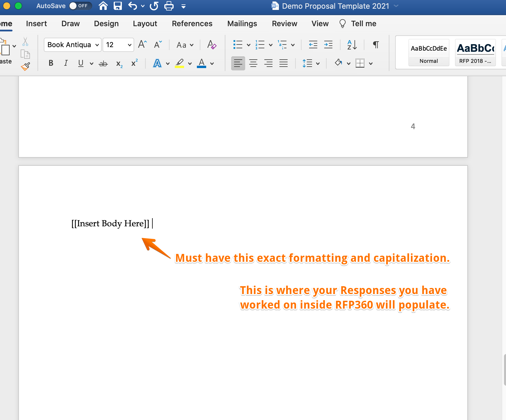
Task: Justify the text
Action: (x=284, y=63)
